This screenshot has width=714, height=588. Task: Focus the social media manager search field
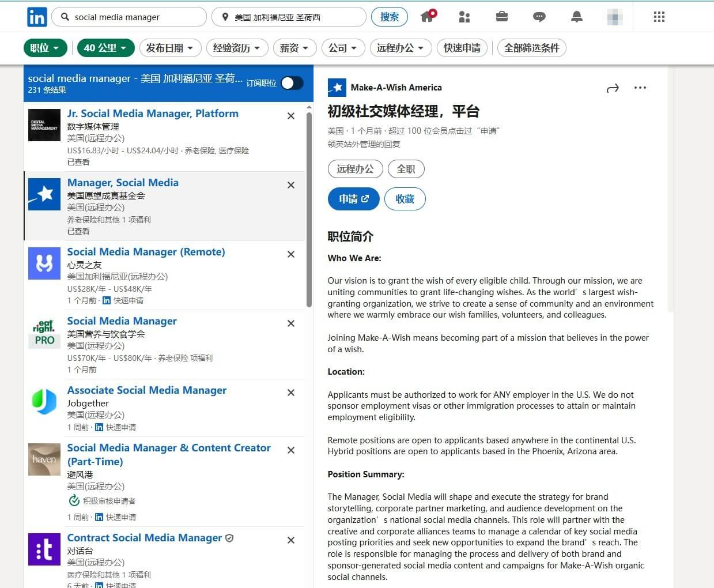coord(129,17)
